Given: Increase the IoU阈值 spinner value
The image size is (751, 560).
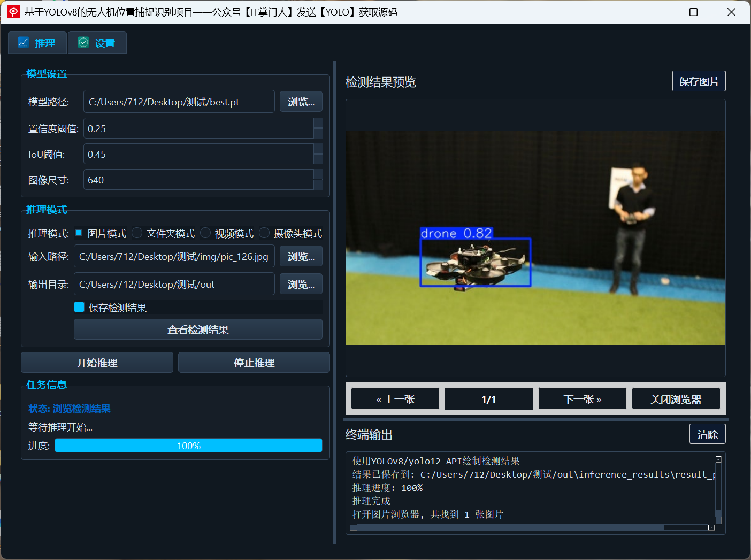Looking at the screenshot, I should tap(318, 149).
